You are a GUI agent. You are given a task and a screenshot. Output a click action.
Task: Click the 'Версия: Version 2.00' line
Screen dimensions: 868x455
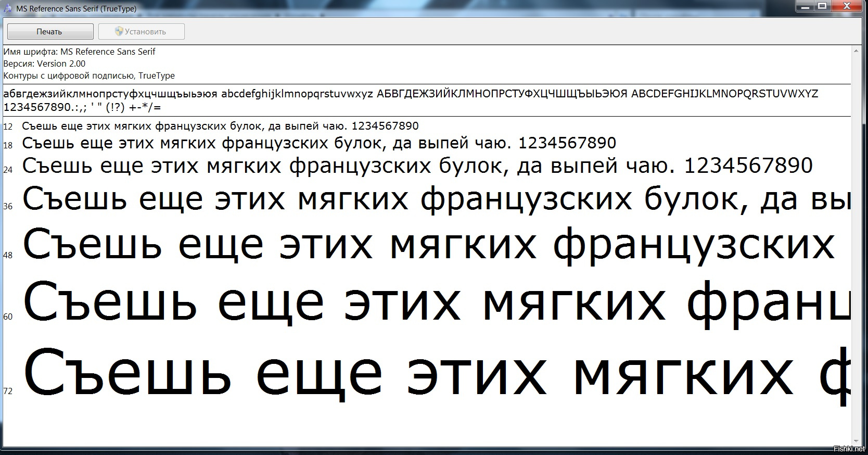click(44, 64)
